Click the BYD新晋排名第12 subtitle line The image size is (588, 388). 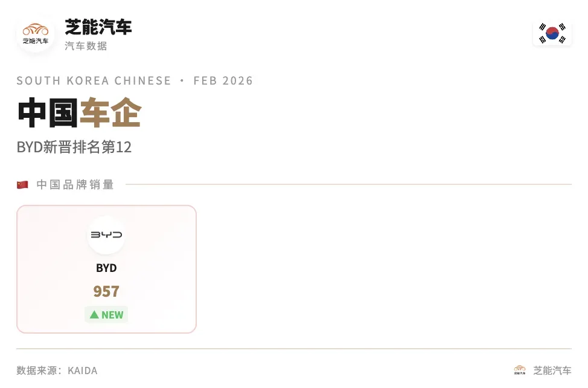[x=74, y=147]
